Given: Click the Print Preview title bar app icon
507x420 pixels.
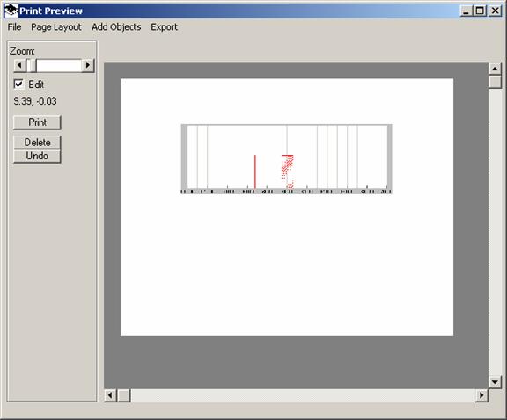Looking at the screenshot, I should 11,11.
